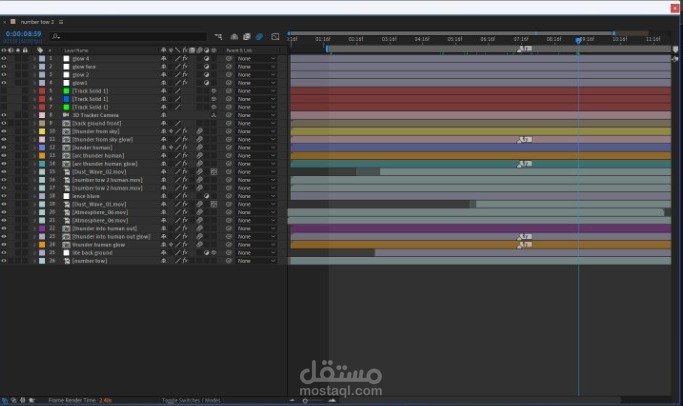
Task: Click the marker on thunder from sky glow bar
Action: coord(525,139)
